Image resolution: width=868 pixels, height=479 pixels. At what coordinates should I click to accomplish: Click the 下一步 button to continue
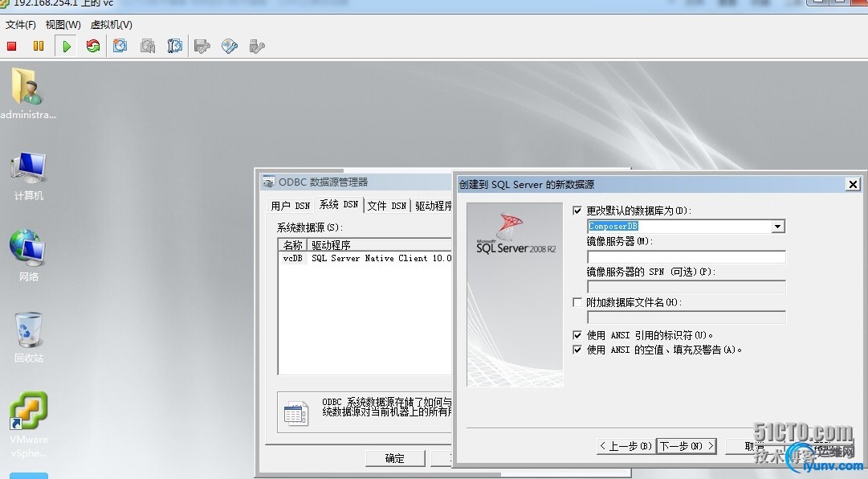687,445
